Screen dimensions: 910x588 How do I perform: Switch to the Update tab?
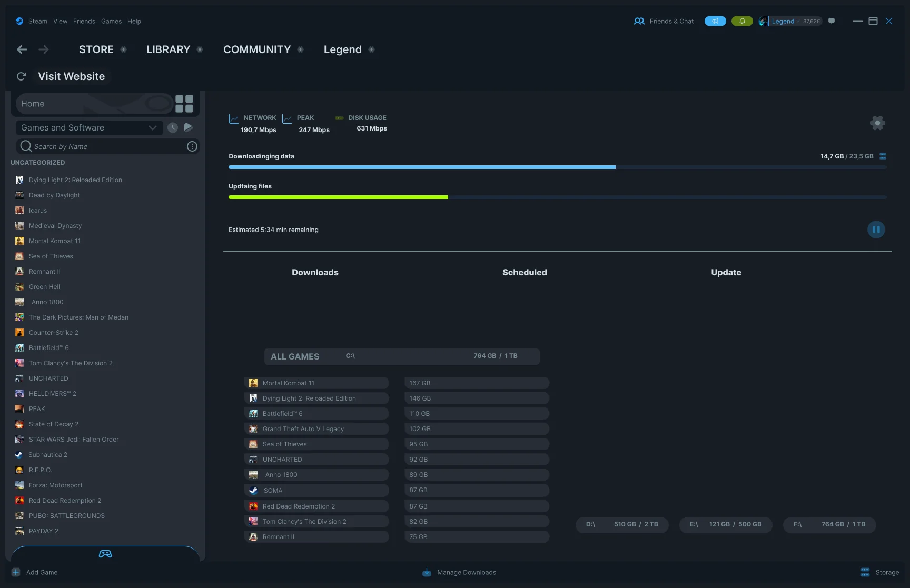tap(726, 272)
